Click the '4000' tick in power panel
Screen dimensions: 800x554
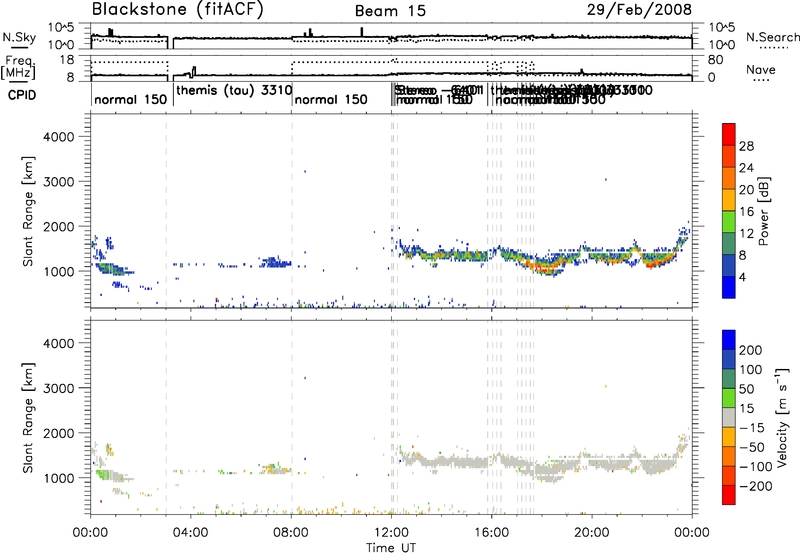pyautogui.click(x=59, y=137)
